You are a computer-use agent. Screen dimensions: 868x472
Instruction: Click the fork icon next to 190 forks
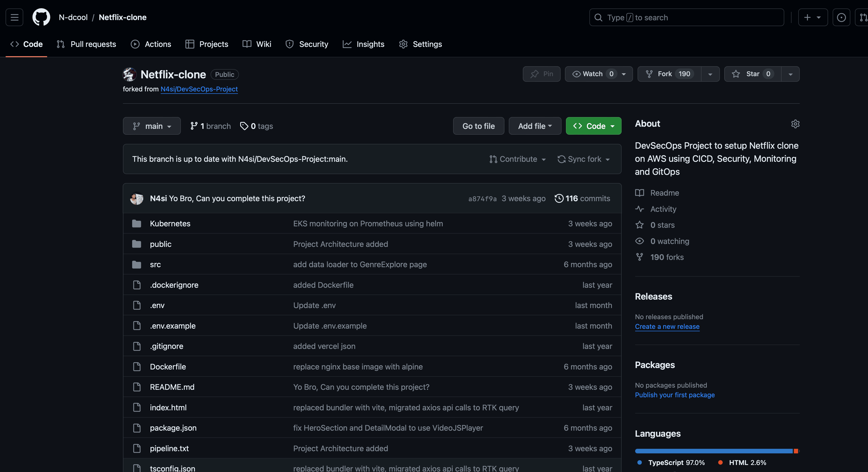point(640,257)
